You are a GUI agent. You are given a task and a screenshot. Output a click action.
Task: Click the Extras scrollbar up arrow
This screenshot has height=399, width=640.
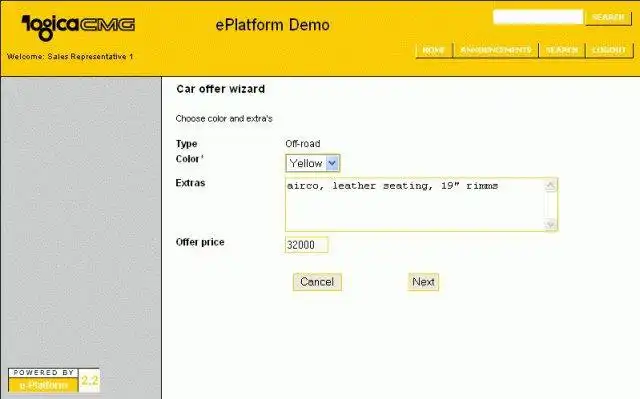551,186
